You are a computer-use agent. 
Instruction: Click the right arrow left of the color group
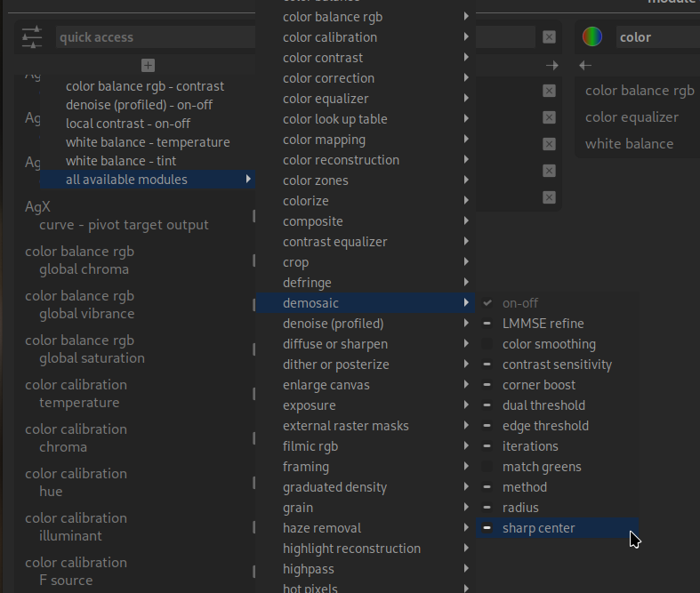pyautogui.click(x=552, y=66)
